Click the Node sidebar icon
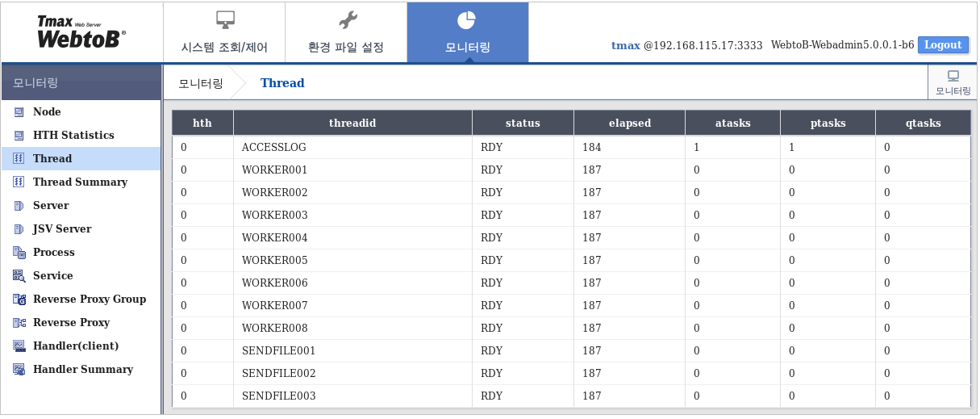Screen dimensions: 980x419 19,112
